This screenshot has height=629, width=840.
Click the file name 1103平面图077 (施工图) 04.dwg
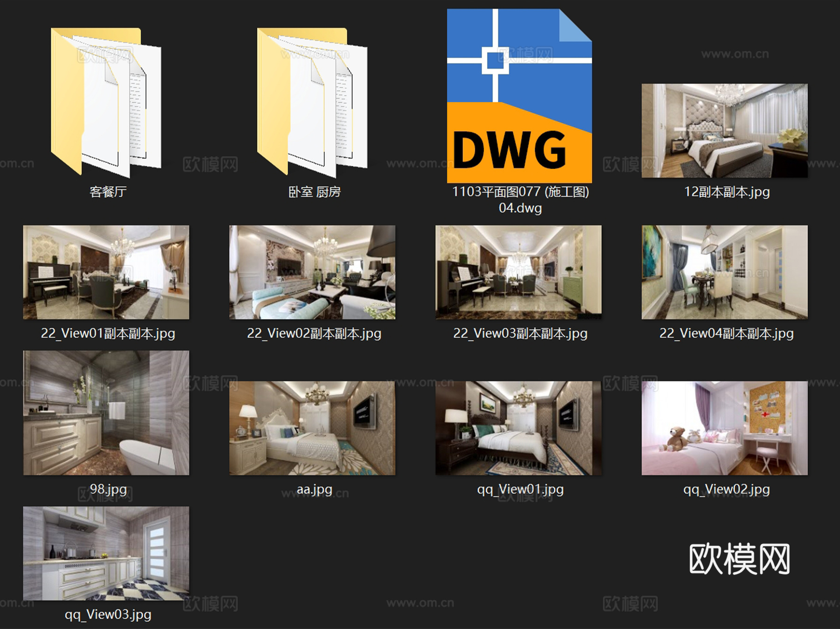click(520, 199)
